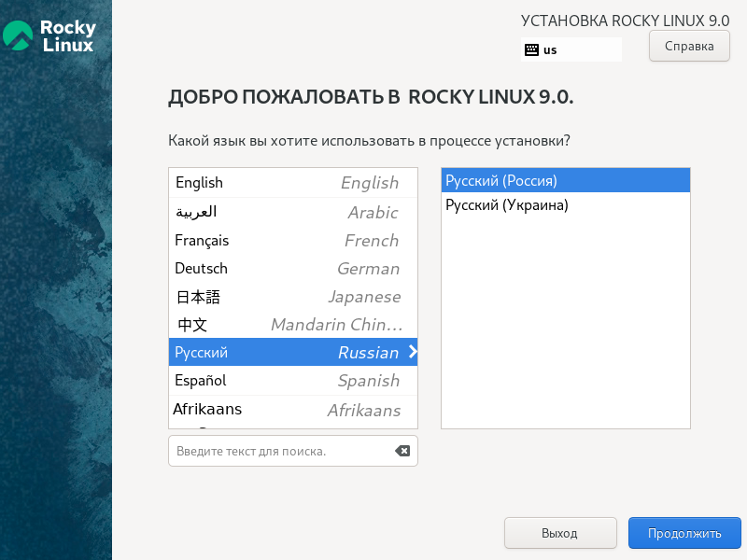Select the Русский (Украина) locale
The height and width of the screenshot is (560, 747).
pos(566,205)
